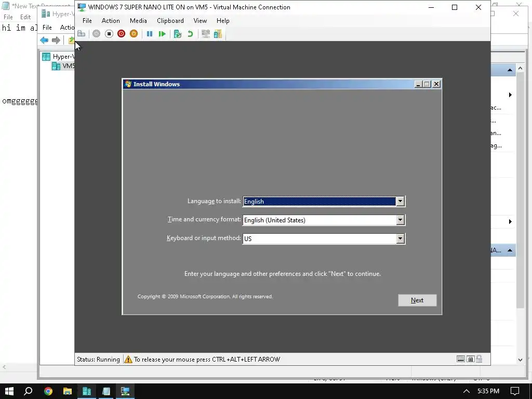Click the Actions pane scroll up arrow
Image resolution: width=532 pixels, height=399 pixels.
coord(521,69)
